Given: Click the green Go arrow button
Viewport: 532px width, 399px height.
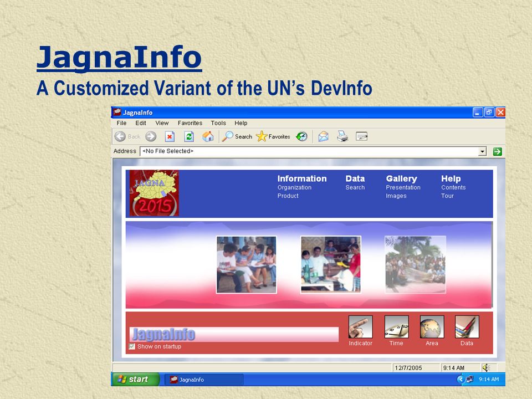Looking at the screenshot, I should [498, 151].
